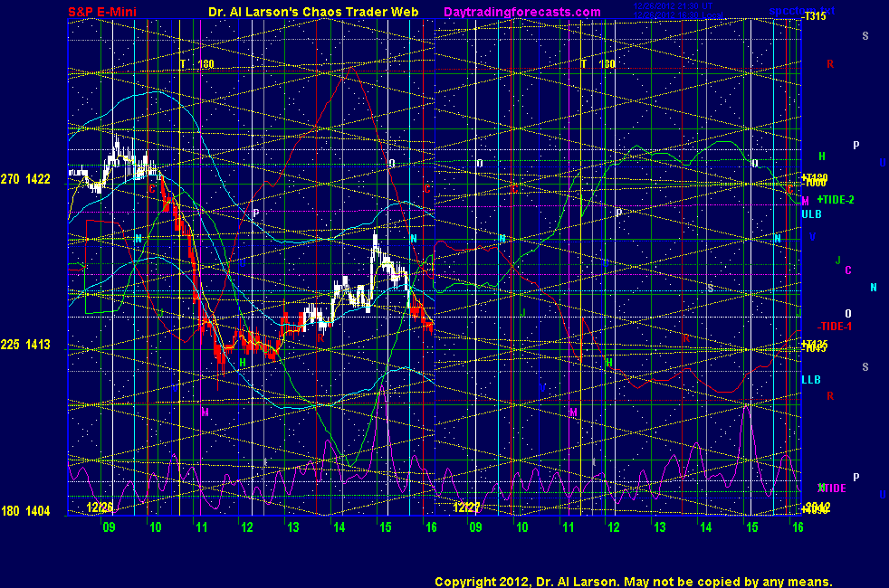The image size is (889, 588).
Task: Click the "225 1413" price axis label
Action: click(x=25, y=345)
